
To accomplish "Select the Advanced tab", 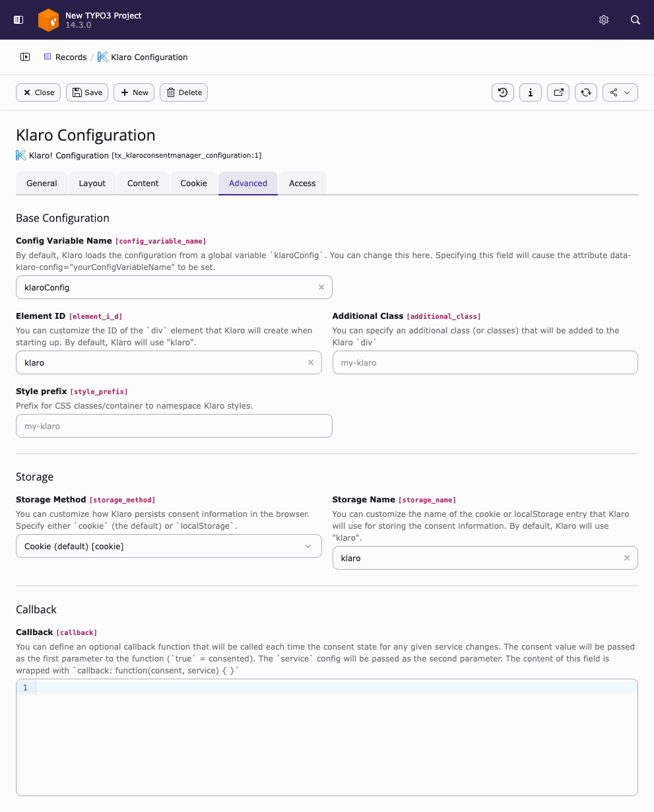I will coord(248,184).
